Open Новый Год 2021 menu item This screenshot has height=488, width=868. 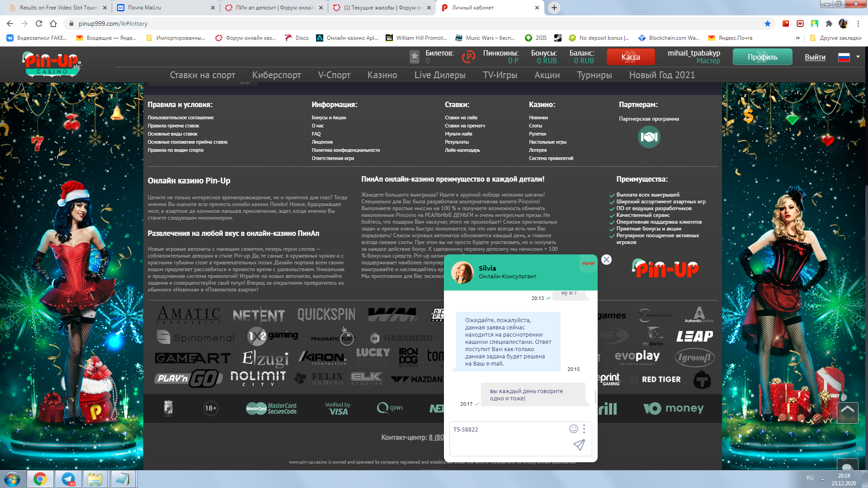pyautogui.click(x=662, y=75)
